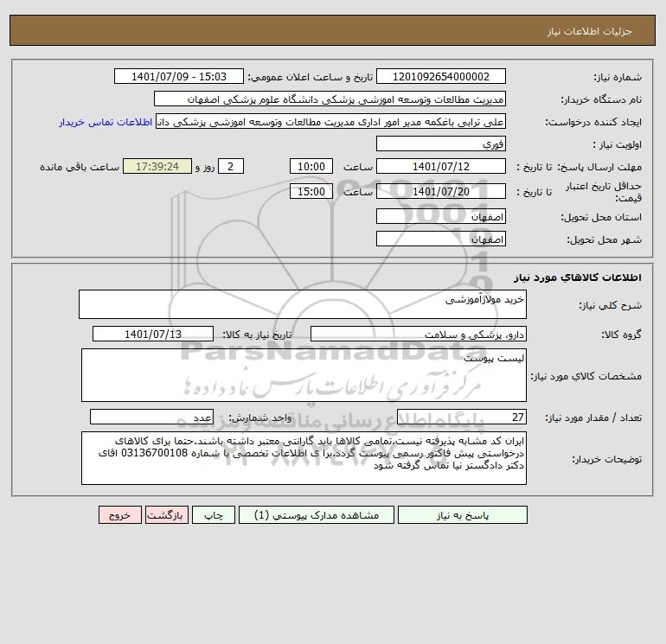
Task: Click the 'حداقل تاریخ اعتبار قیمت:' label
Action: pyautogui.click(x=604, y=192)
